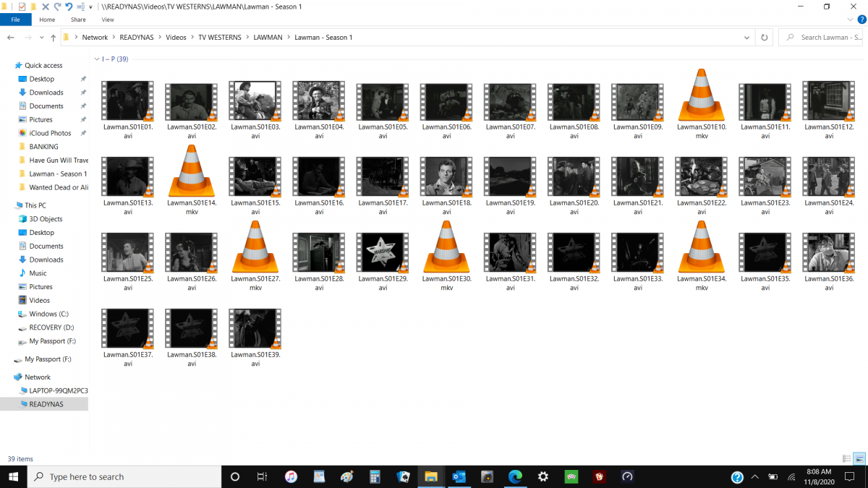Switch to large thumbnails view in status bar
This screenshot has width=868, height=488.
[859, 459]
